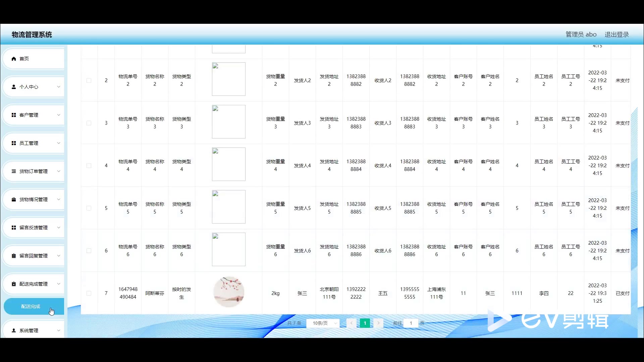Screen dimensions: 644x362
Task: Click cell 13823888884 under 发货人4
Action: pos(356,166)
